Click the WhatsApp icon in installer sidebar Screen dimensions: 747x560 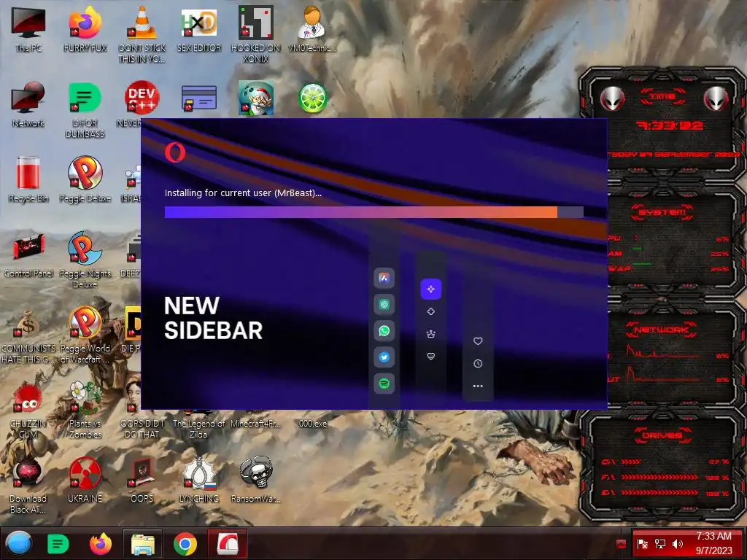click(x=384, y=331)
